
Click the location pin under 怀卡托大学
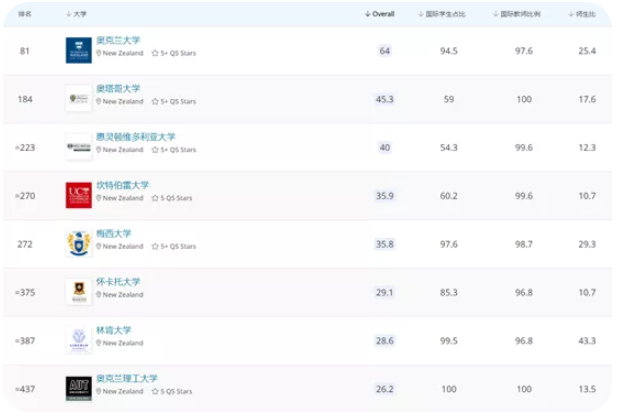click(99, 294)
